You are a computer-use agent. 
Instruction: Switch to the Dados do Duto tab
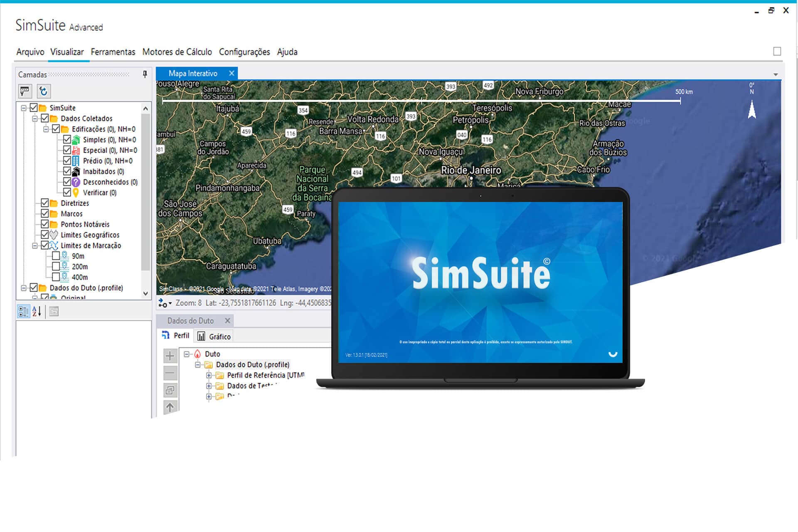(190, 321)
